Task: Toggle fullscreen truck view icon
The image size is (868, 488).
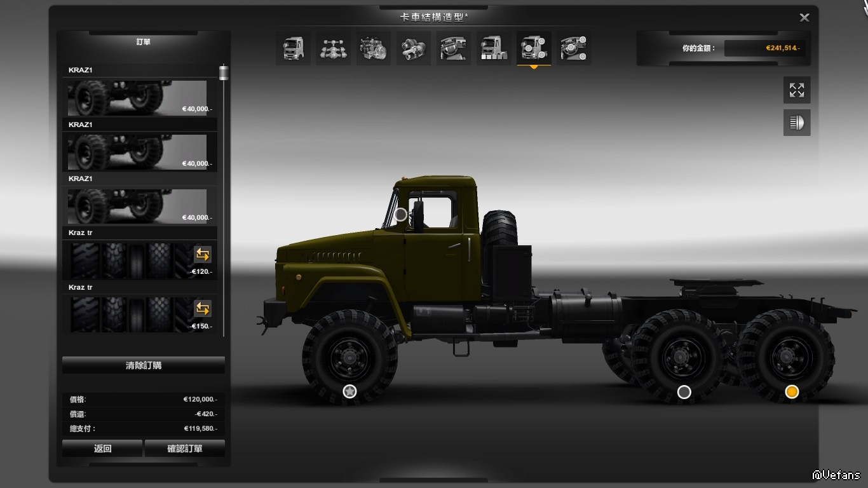Action: (x=797, y=90)
